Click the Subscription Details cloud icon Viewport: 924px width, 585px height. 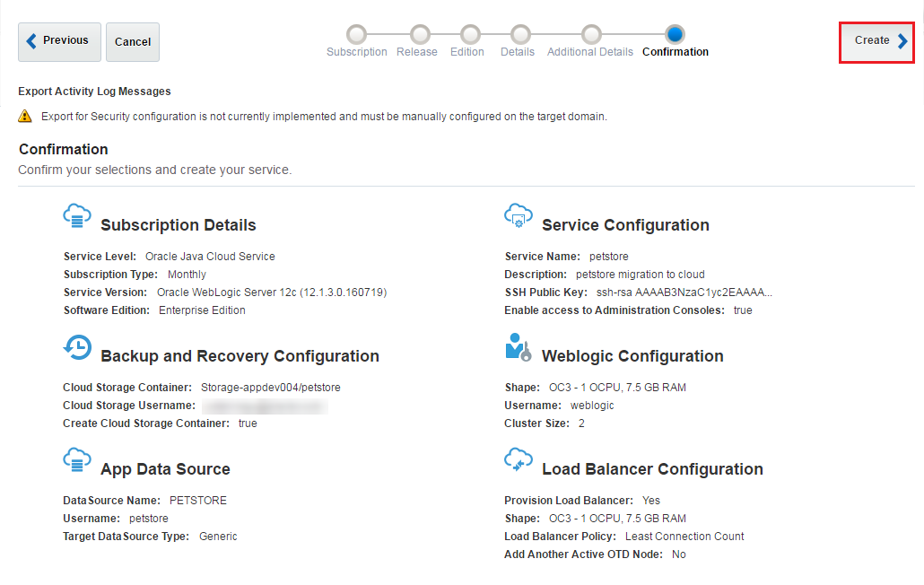click(x=77, y=216)
